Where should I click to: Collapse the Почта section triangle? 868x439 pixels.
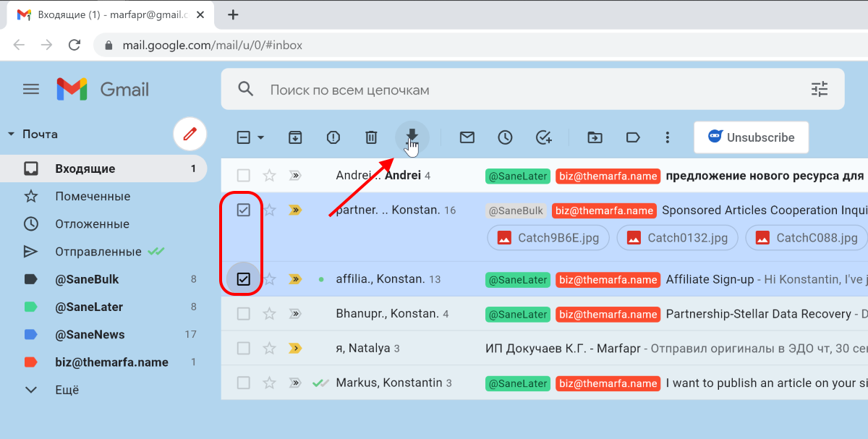point(11,134)
